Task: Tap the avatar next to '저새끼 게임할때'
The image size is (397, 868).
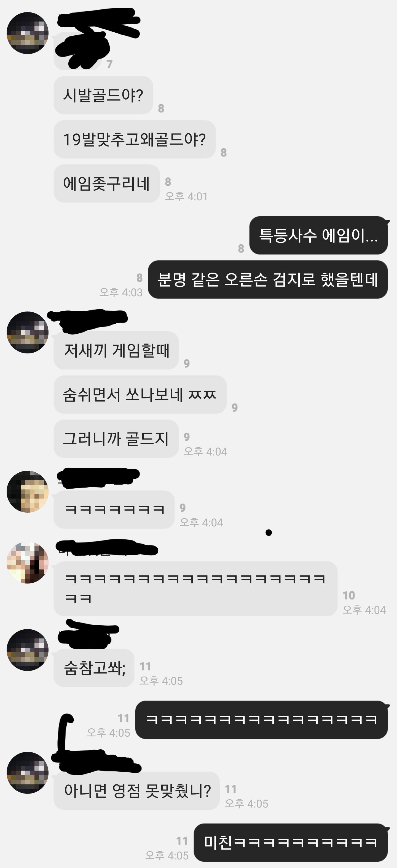Action: click(x=28, y=332)
